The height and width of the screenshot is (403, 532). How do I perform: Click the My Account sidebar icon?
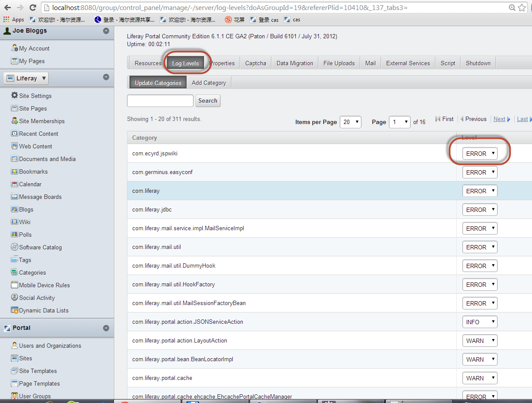pyautogui.click(x=15, y=48)
